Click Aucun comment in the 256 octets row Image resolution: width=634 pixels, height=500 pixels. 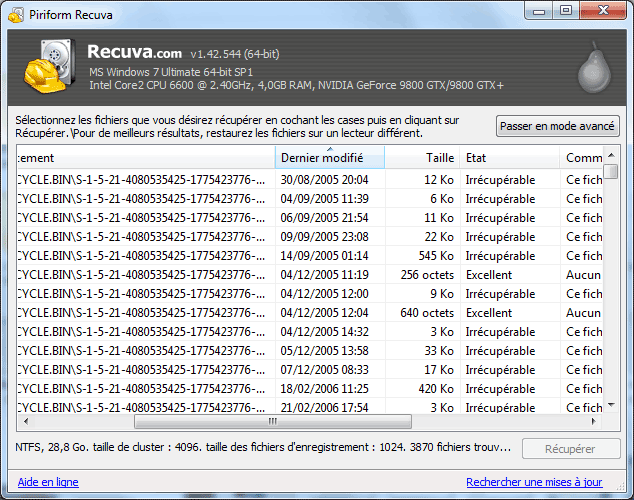point(583,275)
